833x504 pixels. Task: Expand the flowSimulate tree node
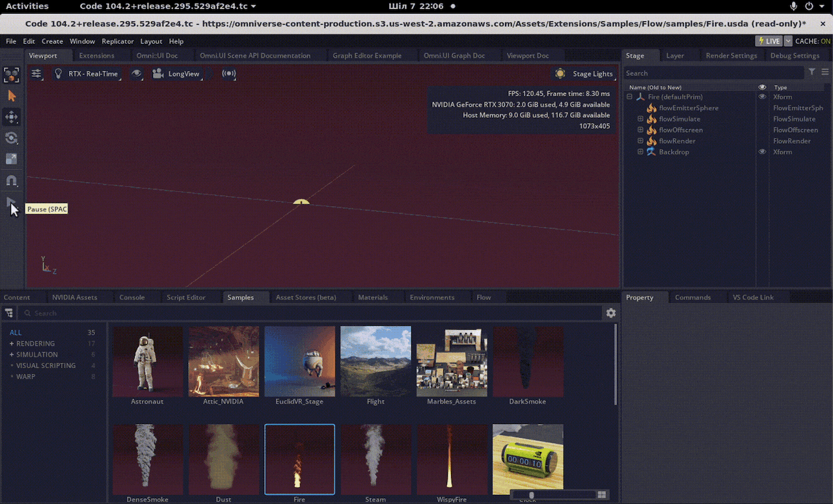coord(640,119)
